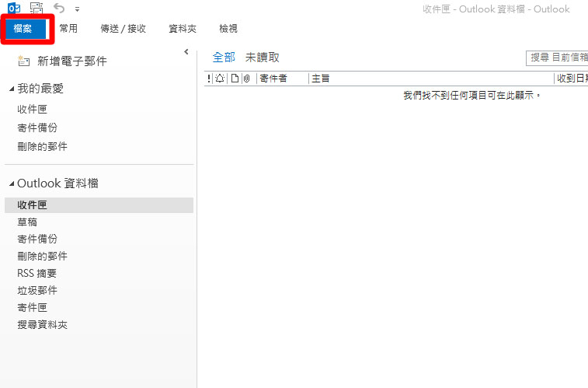Viewport: 588px width, 388px height.
Task: Show 全部 messages filter
Action: pos(224,58)
